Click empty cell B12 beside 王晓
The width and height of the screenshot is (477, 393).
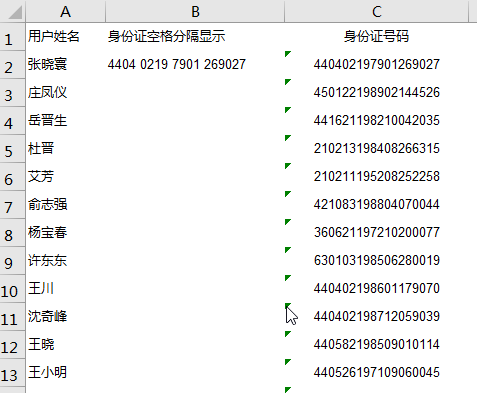[195, 345]
